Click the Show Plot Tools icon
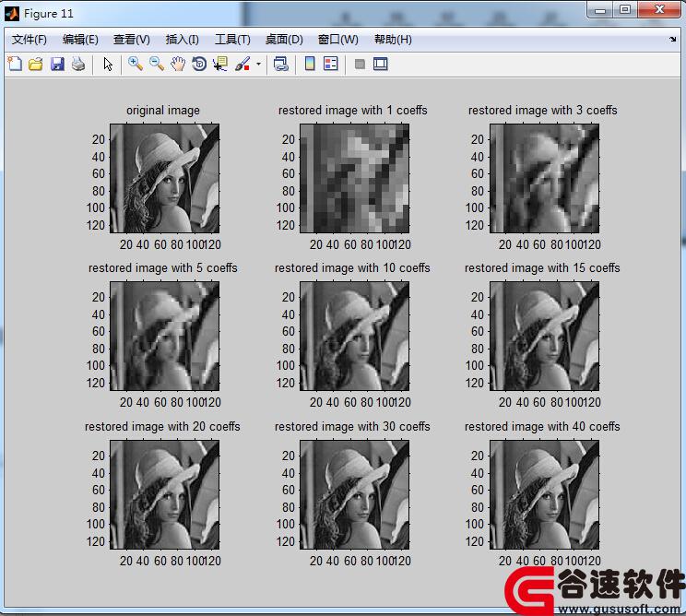This screenshot has width=686, height=616. point(381,64)
